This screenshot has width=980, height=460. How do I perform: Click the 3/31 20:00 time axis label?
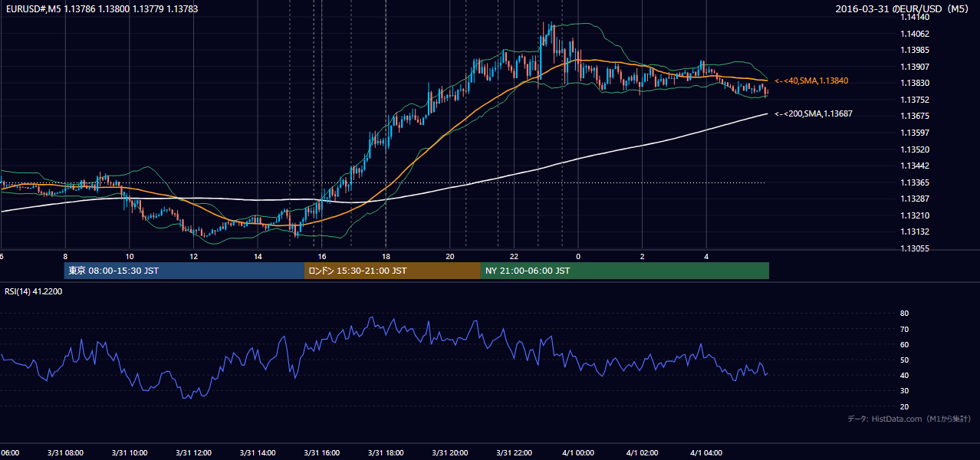[x=449, y=453]
